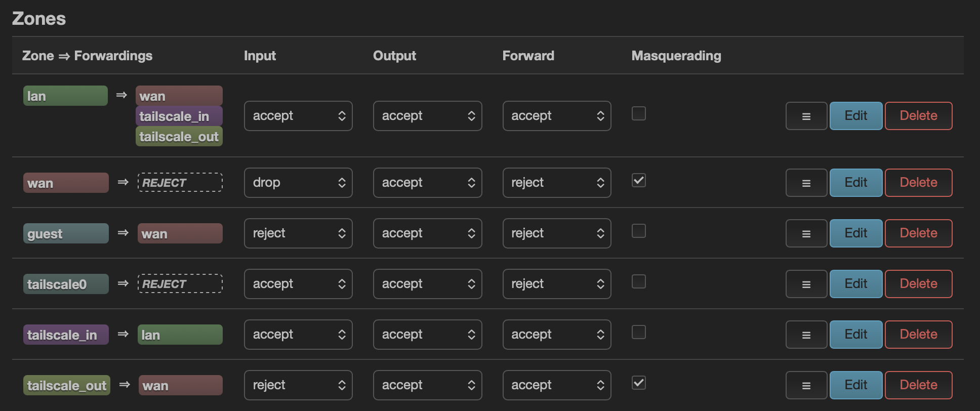Image resolution: width=980 pixels, height=411 pixels.
Task: Click the drag handle icon for guest zone
Action: click(x=806, y=233)
